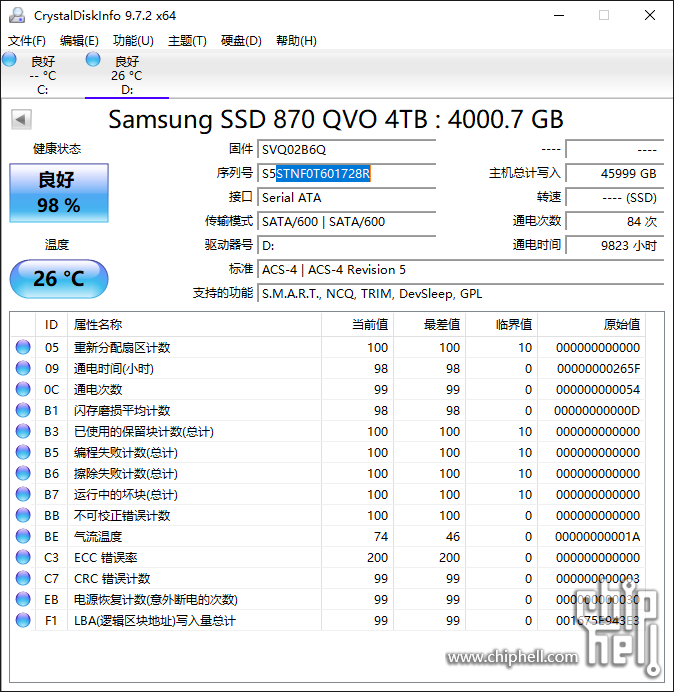Click current value 74 in 气流温度 row
674x692 pixels.
coord(381,537)
